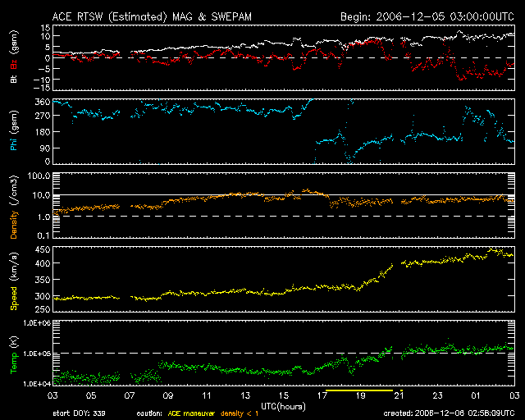Click the '-10' tick on the Bt Bz axis
Image resolution: width=525 pixels, height=420 pixels.
tap(42, 80)
